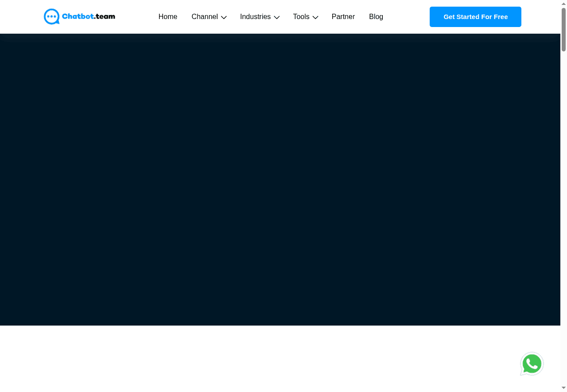
Task: Select Home in the navigation bar
Action: pos(168,16)
